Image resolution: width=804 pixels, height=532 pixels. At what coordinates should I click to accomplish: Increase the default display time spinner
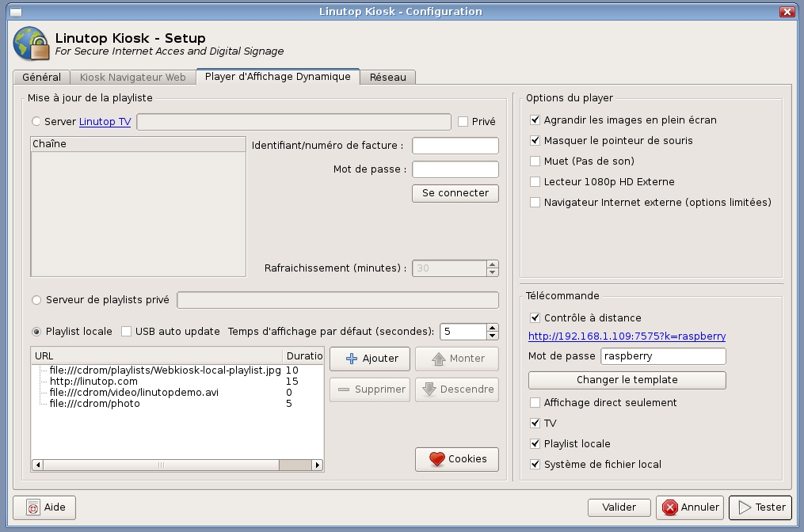click(x=492, y=328)
